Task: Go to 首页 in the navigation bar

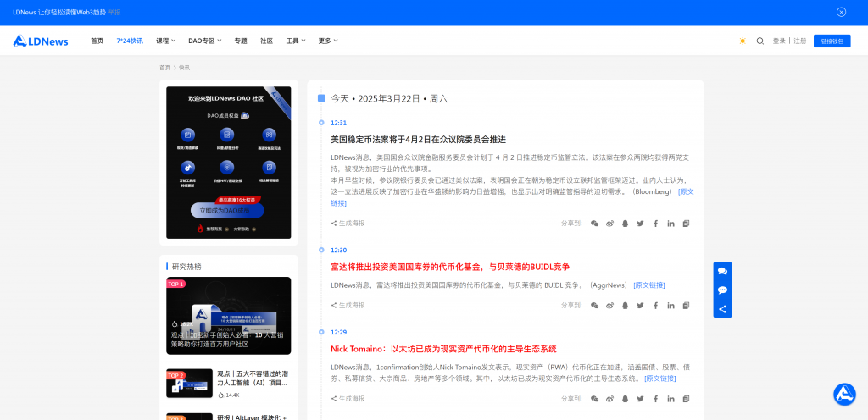Action: coord(97,41)
